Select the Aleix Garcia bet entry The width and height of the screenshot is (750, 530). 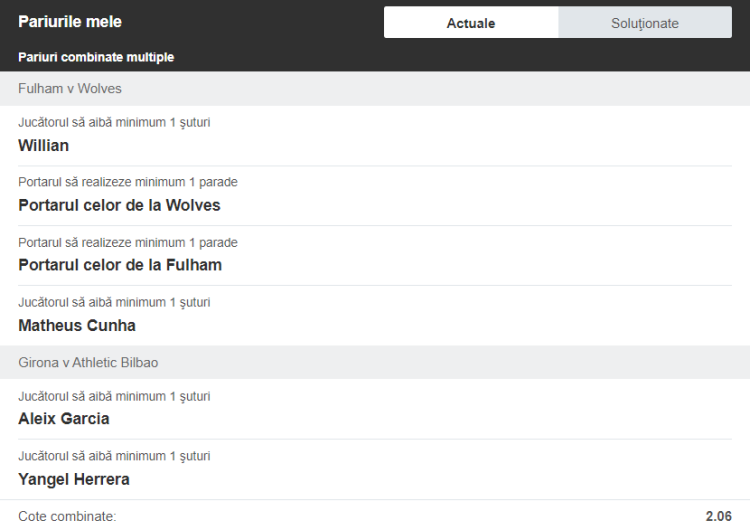click(x=64, y=419)
